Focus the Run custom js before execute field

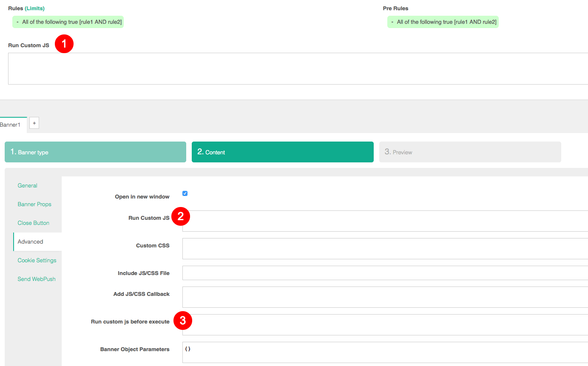pos(385,325)
